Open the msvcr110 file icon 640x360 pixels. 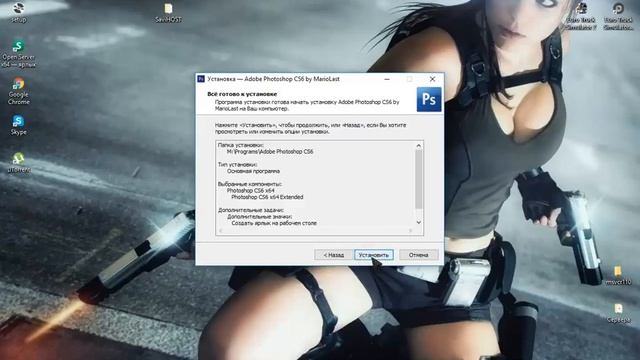618,275
